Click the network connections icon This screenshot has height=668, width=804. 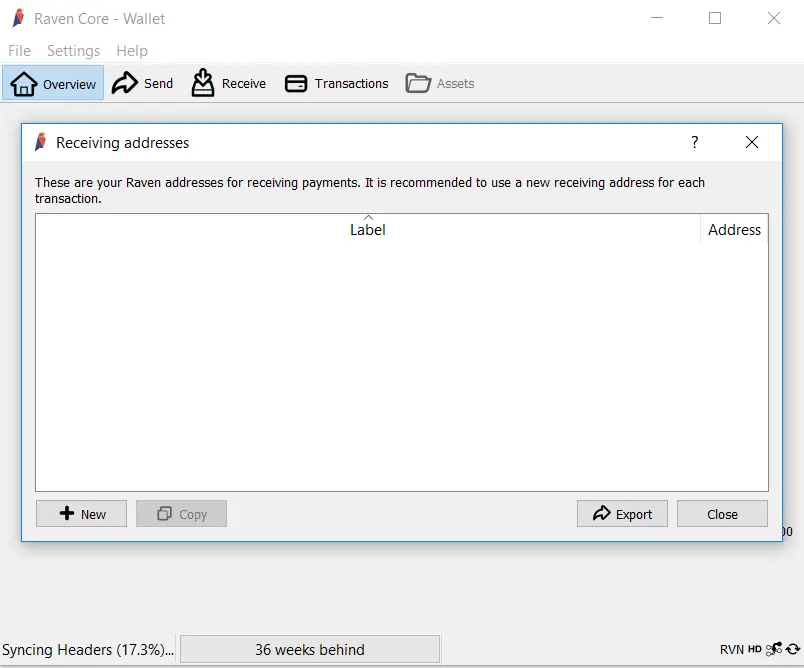pos(774,649)
